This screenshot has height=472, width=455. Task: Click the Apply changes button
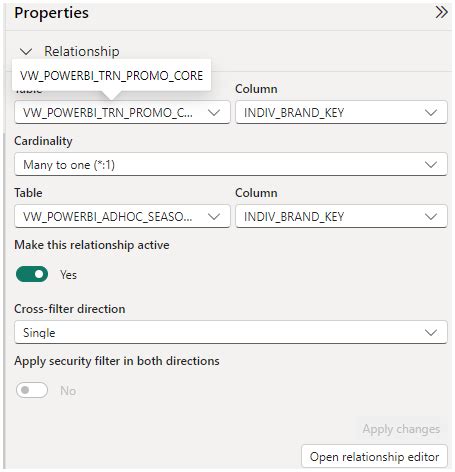click(x=401, y=429)
